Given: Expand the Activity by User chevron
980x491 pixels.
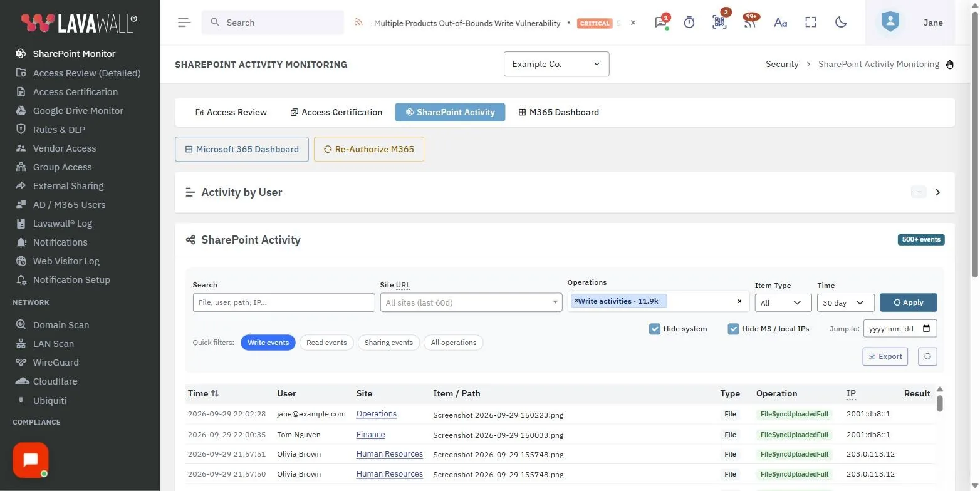Looking at the screenshot, I should point(938,192).
